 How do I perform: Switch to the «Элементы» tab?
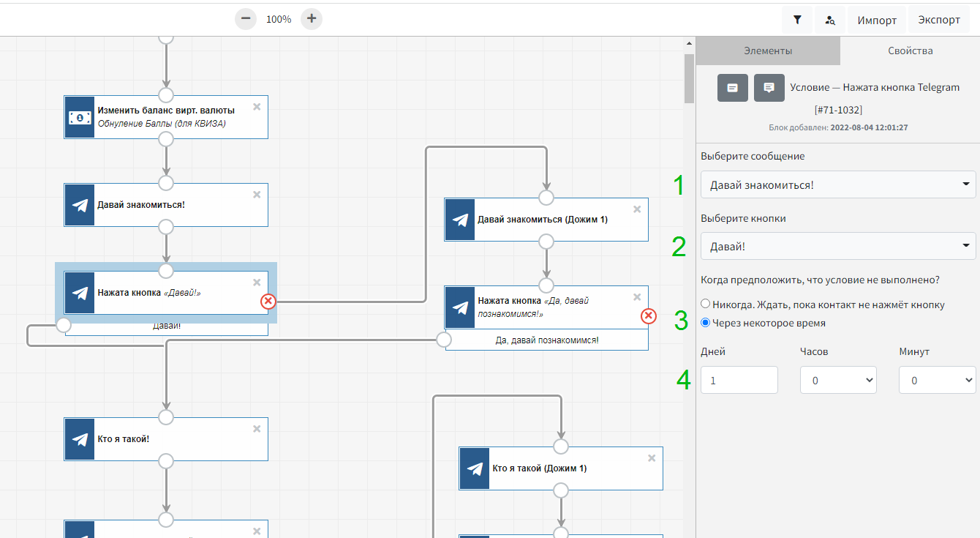(x=768, y=51)
